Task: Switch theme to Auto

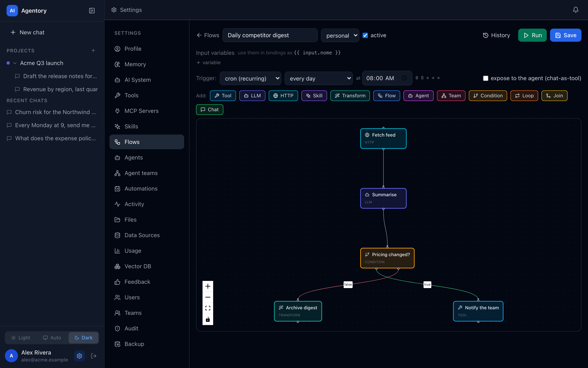Action: [x=52, y=338]
